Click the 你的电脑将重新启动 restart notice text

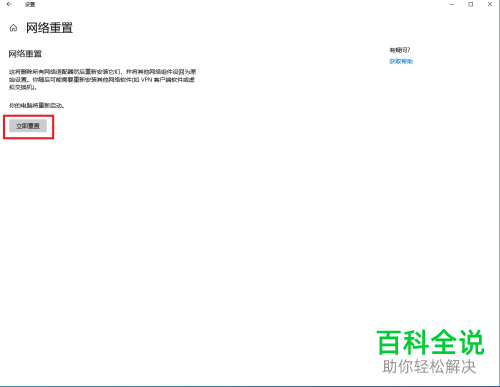(x=36, y=106)
